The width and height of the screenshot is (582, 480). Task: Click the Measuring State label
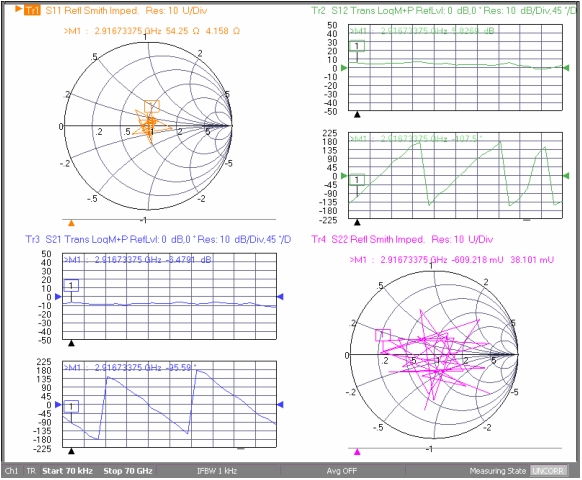498,471
